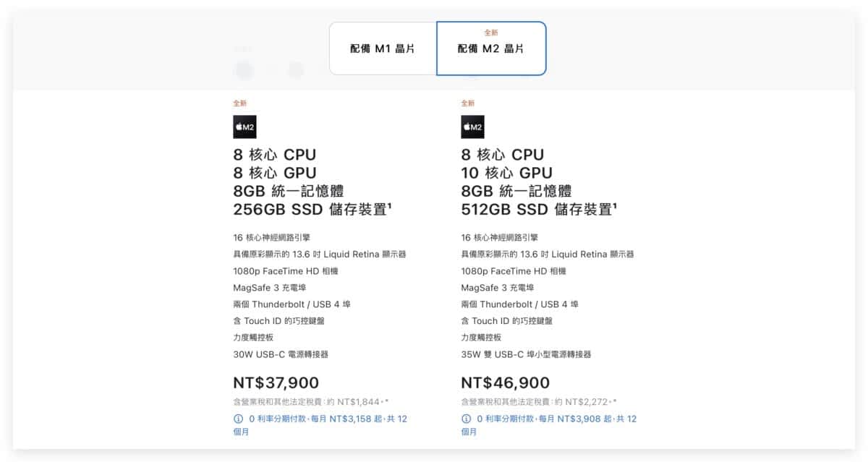The width and height of the screenshot is (868, 462).
Task: Select the 配備 M2 晶片 tab
Action: (491, 49)
